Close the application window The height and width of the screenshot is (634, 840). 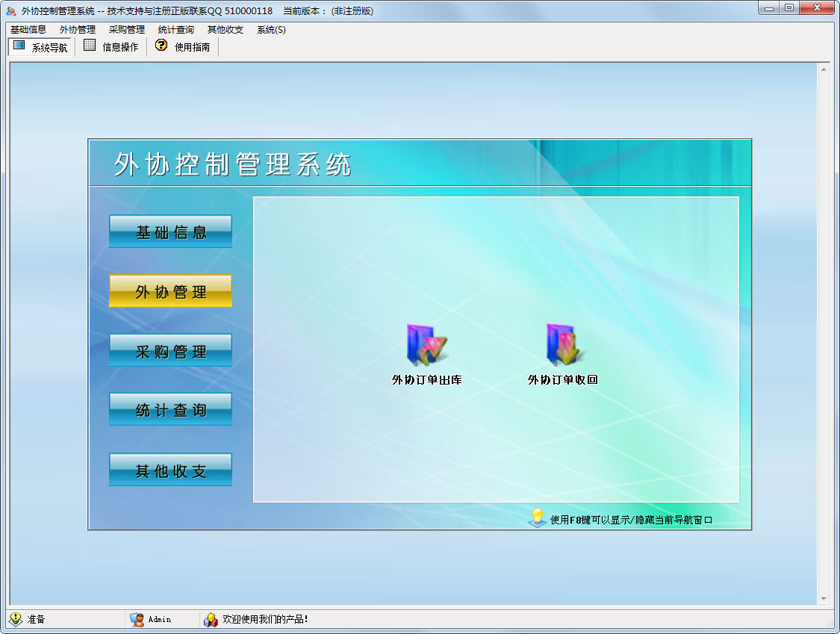pyautogui.click(x=817, y=8)
